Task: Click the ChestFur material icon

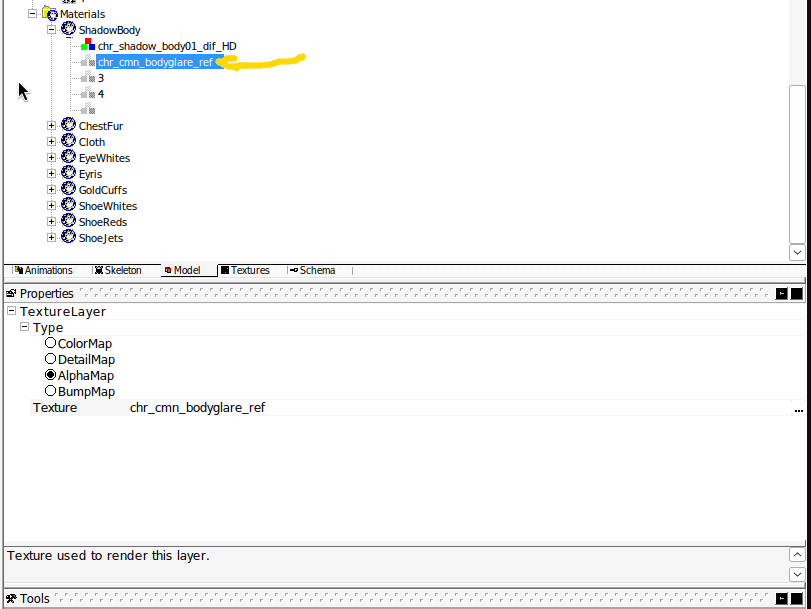Action: 68,126
